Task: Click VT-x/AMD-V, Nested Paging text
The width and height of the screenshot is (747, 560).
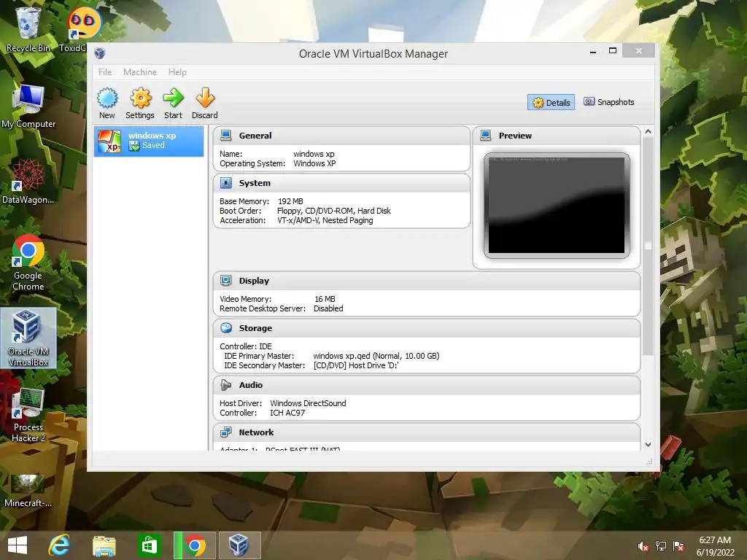Action: coord(325,220)
